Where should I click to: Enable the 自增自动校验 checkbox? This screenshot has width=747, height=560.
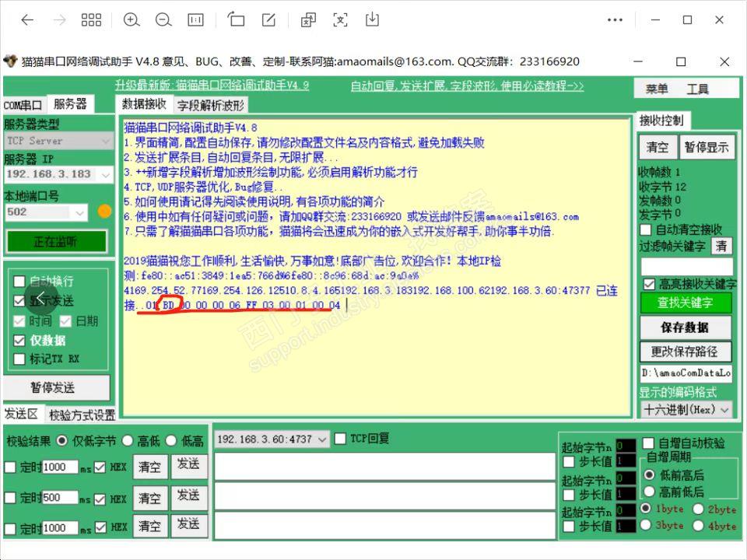click(x=648, y=443)
